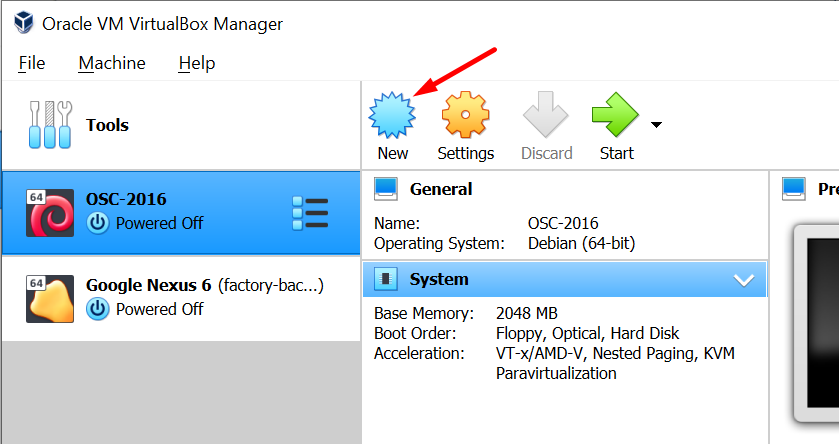Click the Start button label
The height and width of the screenshot is (444, 839).
click(616, 154)
